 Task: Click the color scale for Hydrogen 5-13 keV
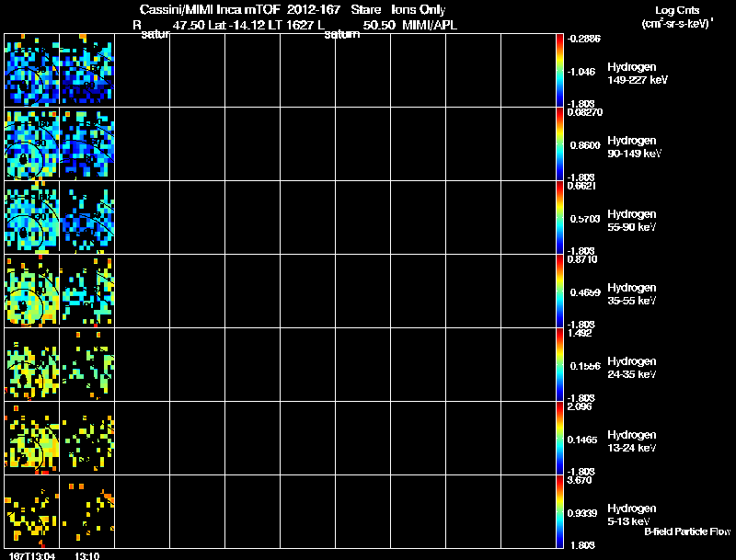click(x=559, y=512)
